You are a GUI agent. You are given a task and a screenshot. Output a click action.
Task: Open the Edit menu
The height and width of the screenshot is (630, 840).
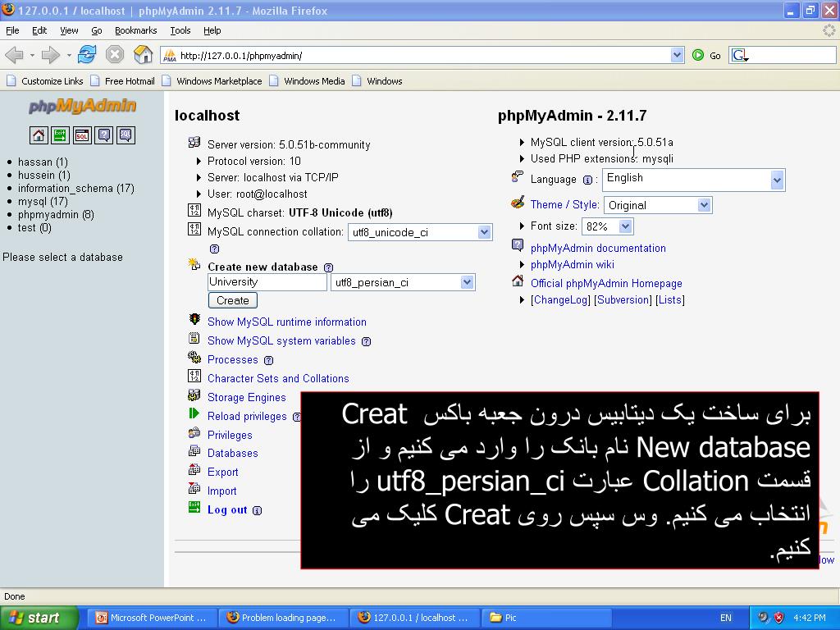(39, 30)
